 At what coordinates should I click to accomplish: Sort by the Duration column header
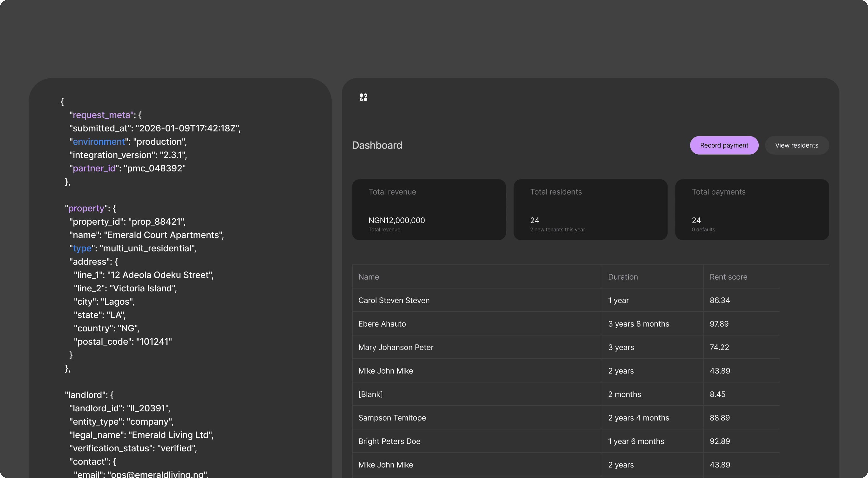tap(623, 277)
